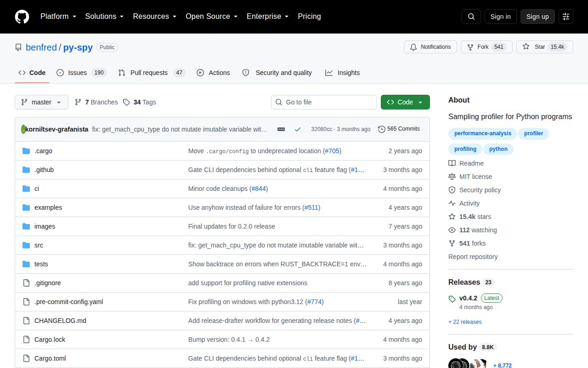Open the Security policy link

475,190
